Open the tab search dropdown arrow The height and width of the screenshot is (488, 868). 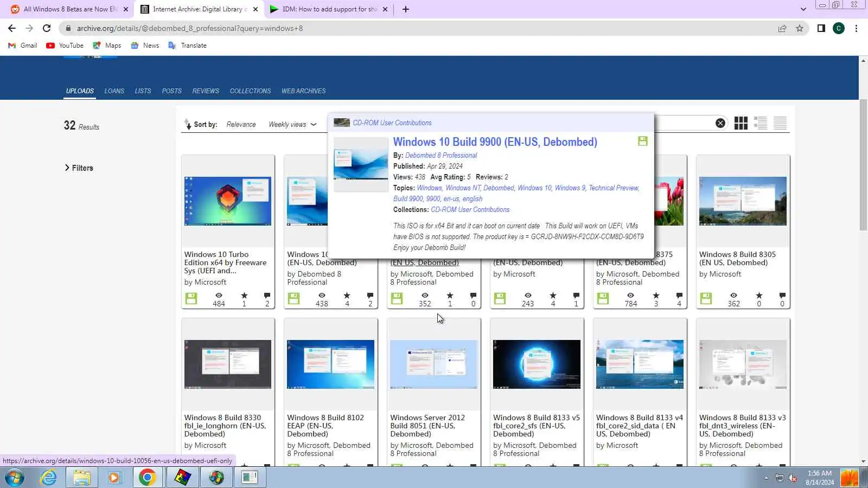click(803, 9)
